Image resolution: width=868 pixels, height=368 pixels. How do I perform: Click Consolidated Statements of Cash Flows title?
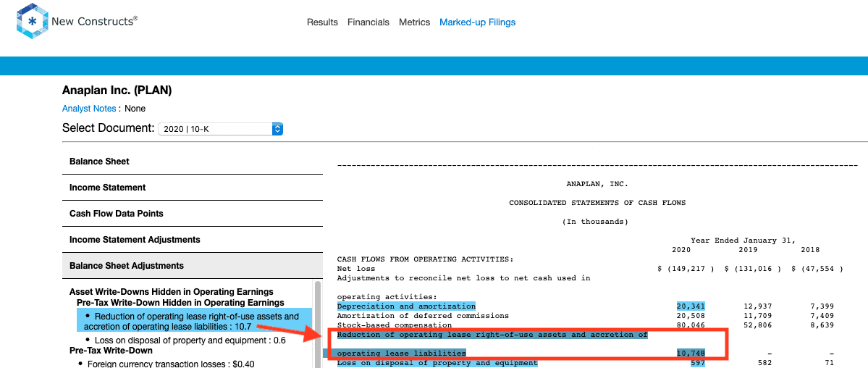[x=597, y=203]
